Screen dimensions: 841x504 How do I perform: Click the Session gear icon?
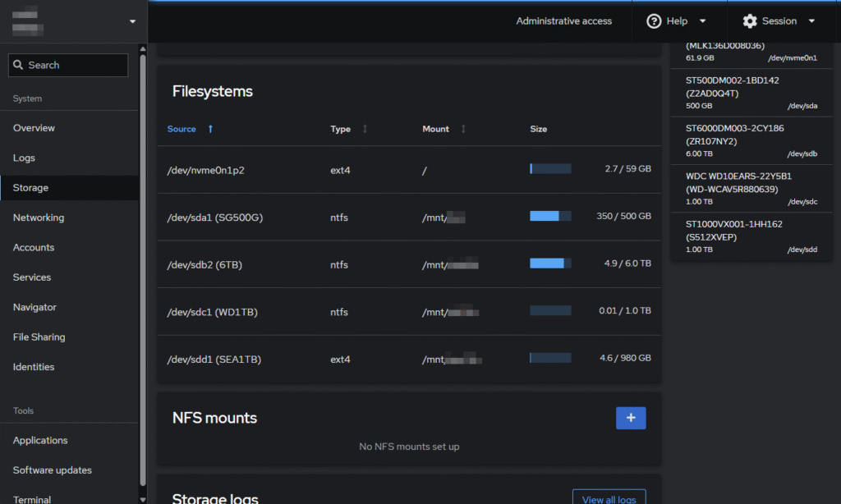(749, 21)
